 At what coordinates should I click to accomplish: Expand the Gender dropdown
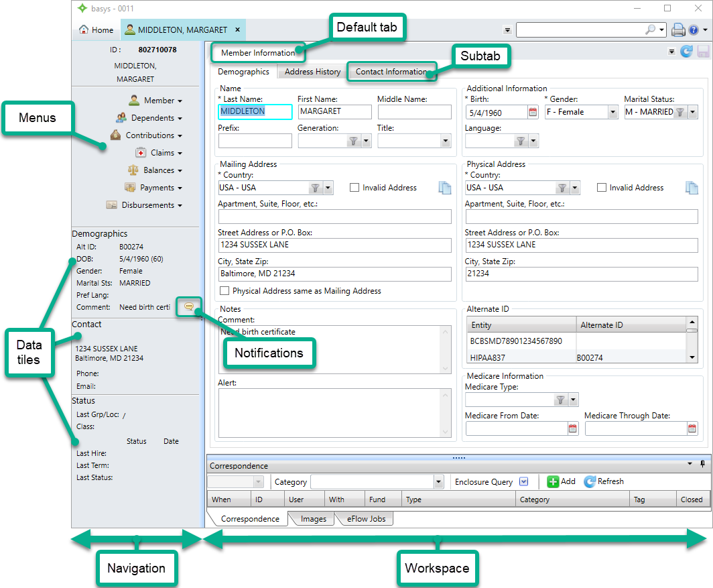pyautogui.click(x=612, y=112)
